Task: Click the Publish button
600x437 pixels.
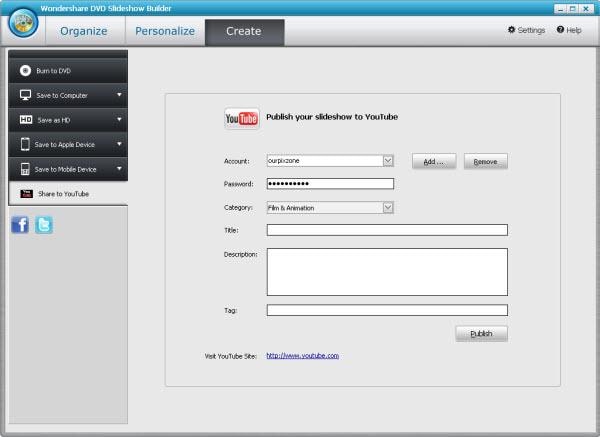Action: 481,334
